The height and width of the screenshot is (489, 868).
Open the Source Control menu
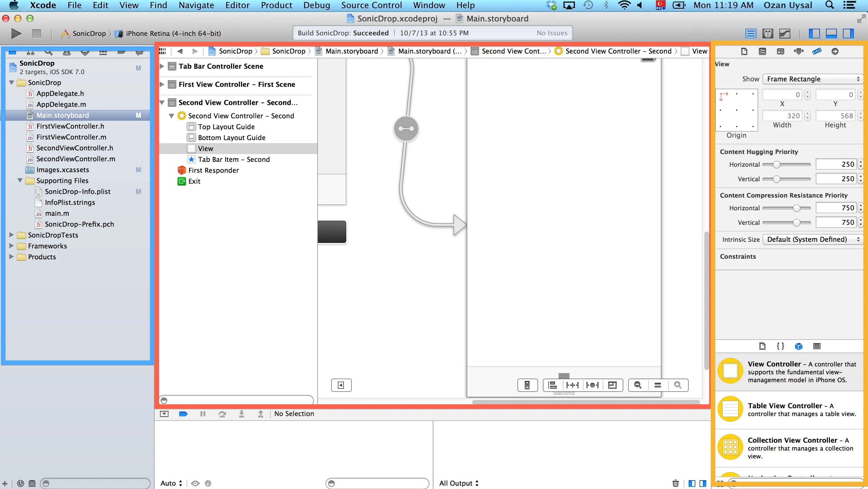coord(371,5)
